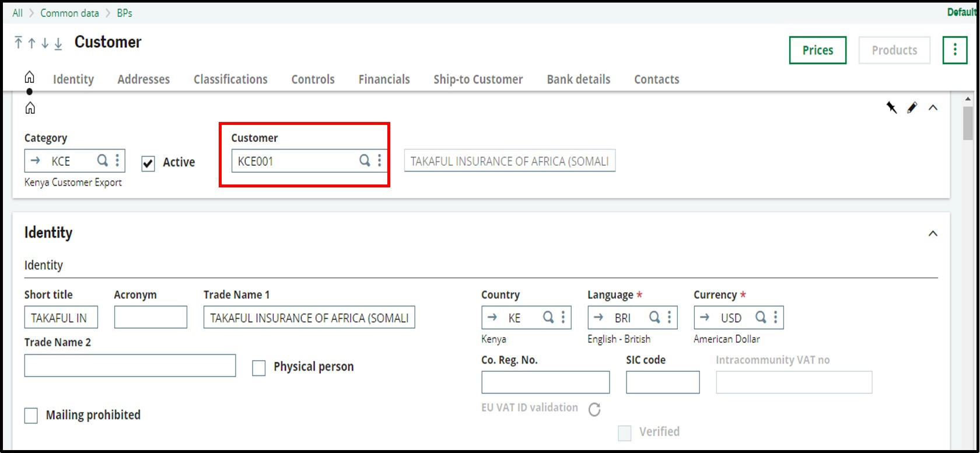Open the Addresses tab
This screenshot has width=980, height=453.
pyautogui.click(x=143, y=79)
